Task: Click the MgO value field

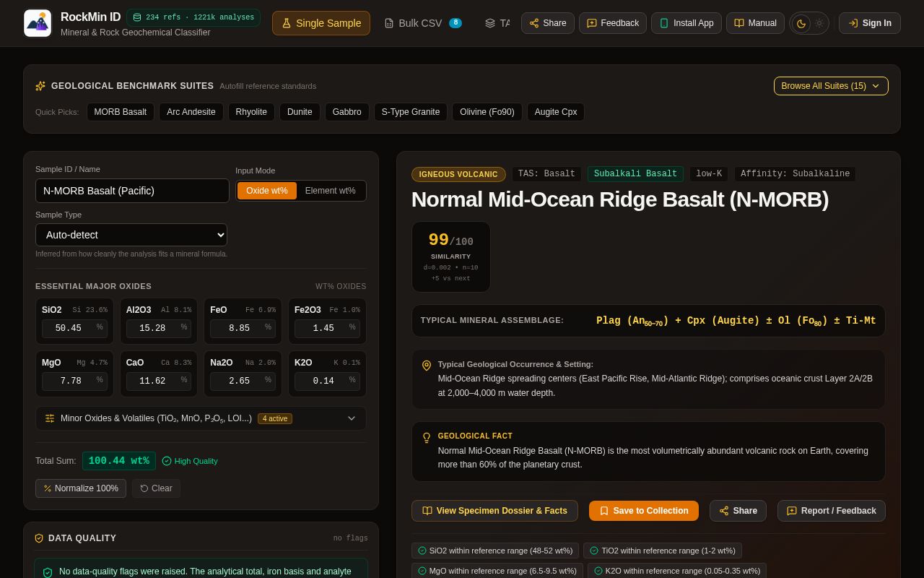Action: [74, 381]
